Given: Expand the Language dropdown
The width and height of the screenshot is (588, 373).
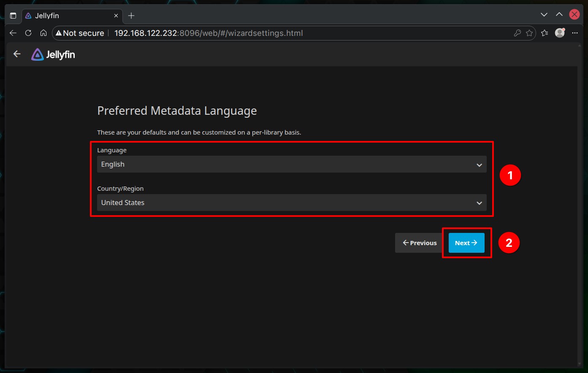Looking at the screenshot, I should tap(291, 165).
